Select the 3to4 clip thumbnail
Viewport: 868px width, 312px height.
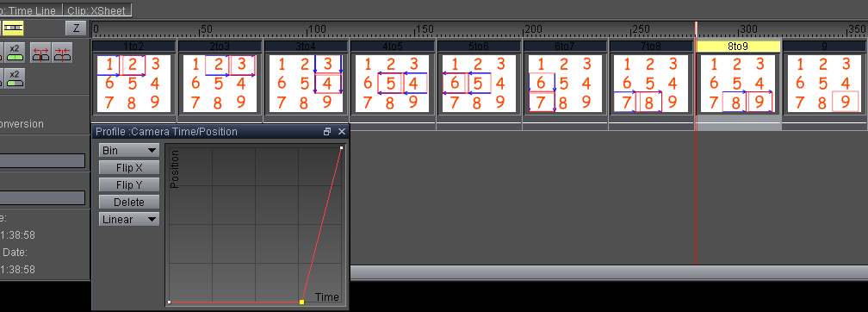307,83
